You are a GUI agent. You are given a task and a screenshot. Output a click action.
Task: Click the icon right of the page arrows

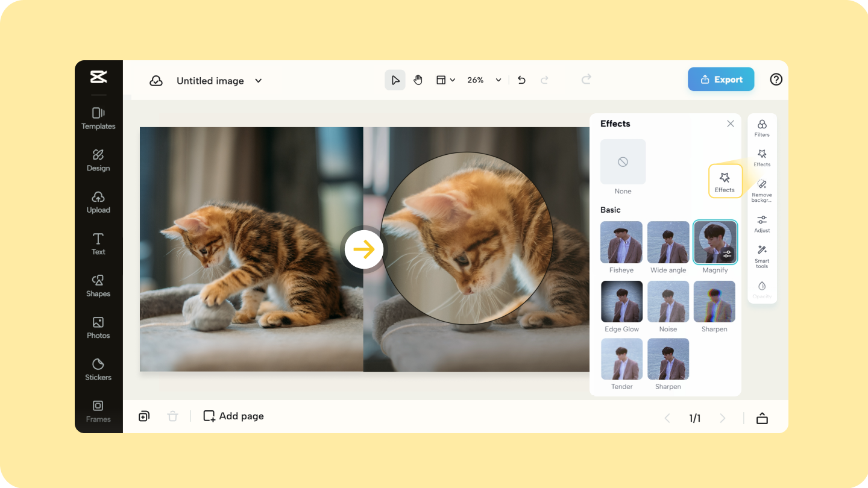point(762,418)
